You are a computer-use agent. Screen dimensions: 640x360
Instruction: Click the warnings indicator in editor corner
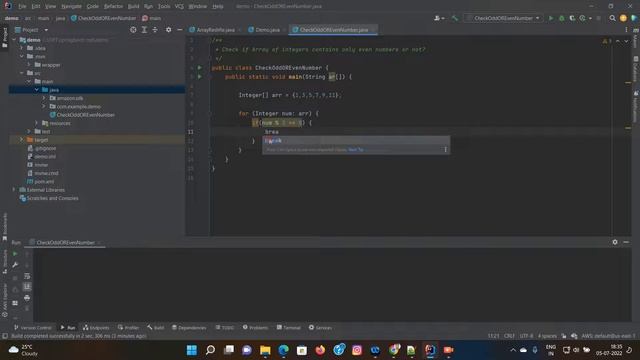coord(607,41)
